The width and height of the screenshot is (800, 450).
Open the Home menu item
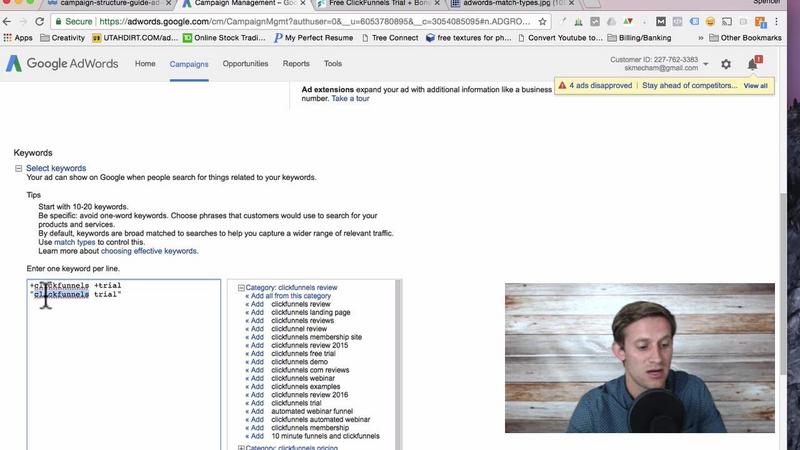(145, 64)
